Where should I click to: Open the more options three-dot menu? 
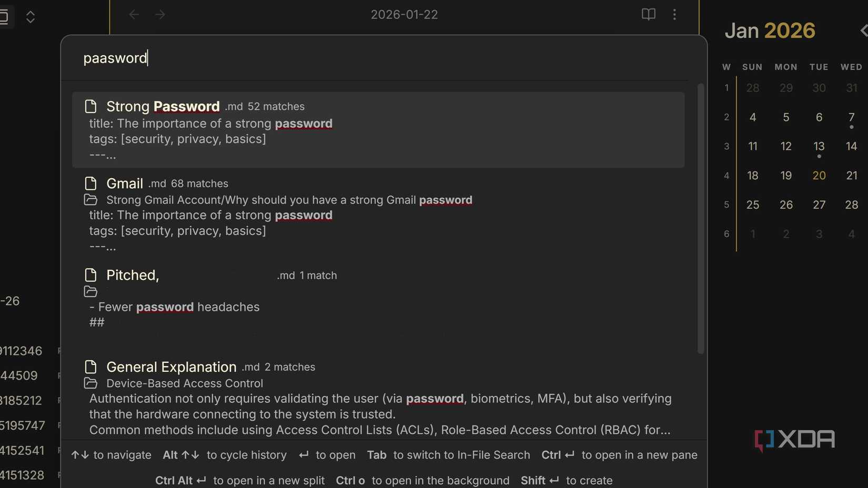(674, 15)
